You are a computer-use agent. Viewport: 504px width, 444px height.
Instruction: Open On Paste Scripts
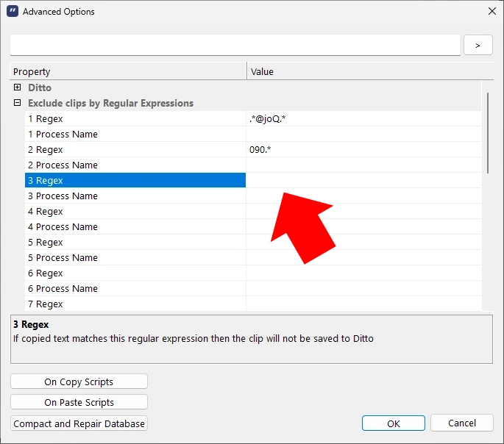(x=79, y=402)
